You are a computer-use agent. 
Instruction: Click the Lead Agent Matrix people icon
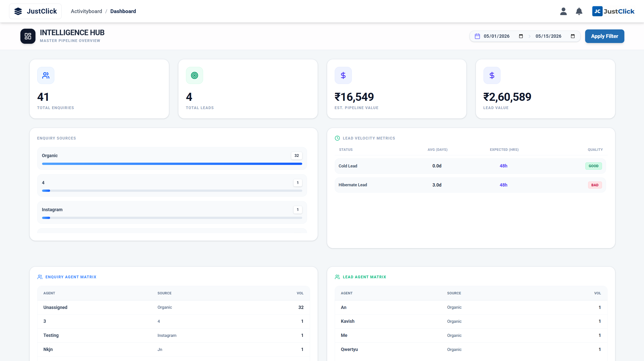pyautogui.click(x=337, y=277)
